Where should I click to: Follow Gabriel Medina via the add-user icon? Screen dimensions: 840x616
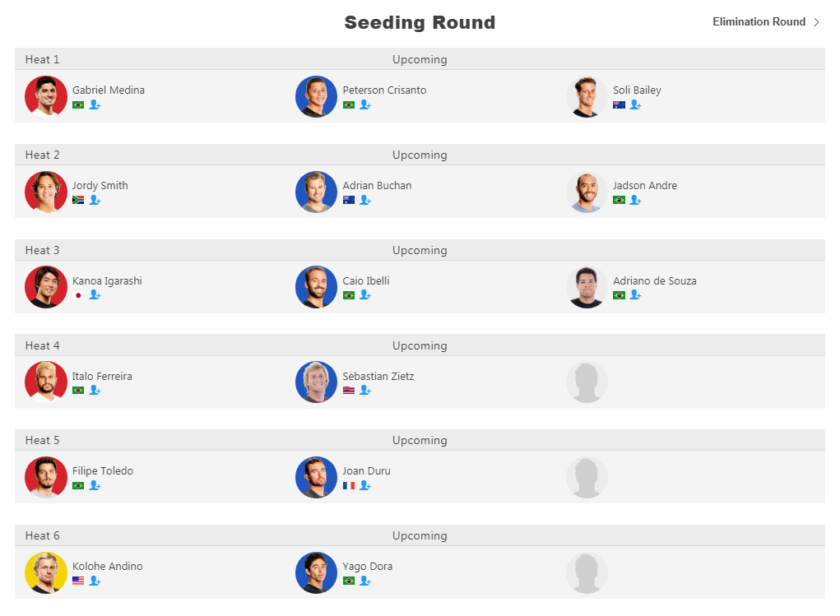pyautogui.click(x=95, y=104)
